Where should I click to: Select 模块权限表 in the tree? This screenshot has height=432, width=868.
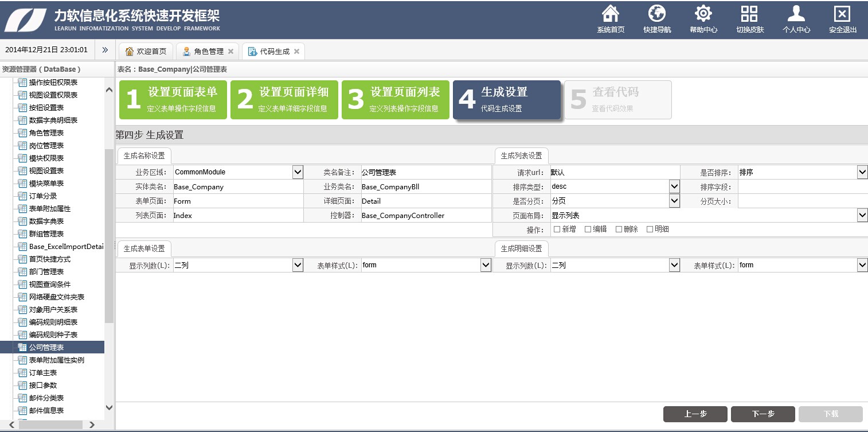coord(46,158)
